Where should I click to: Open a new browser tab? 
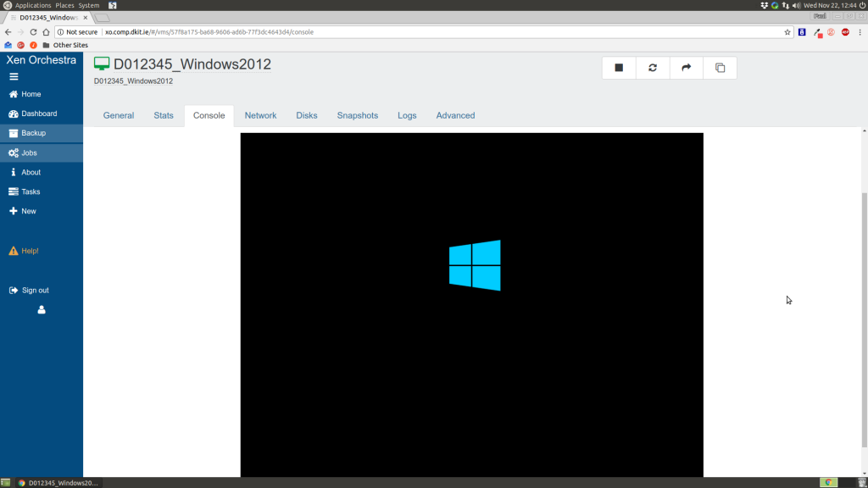click(102, 18)
